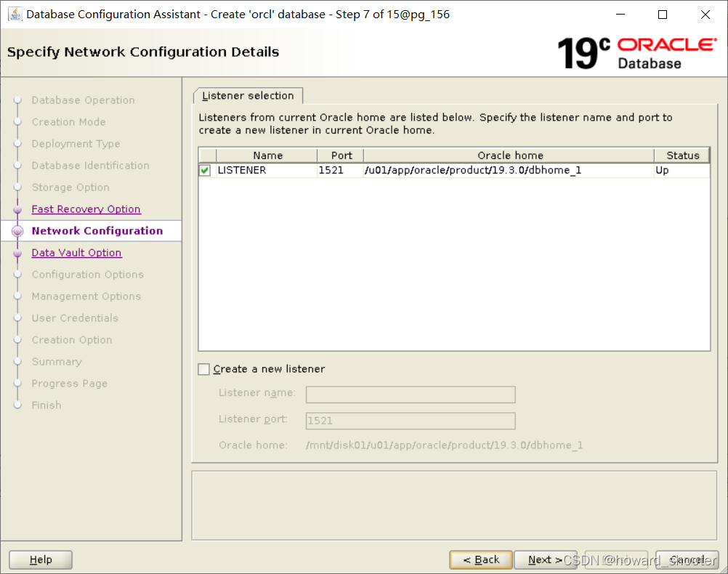Close the Database Configuration Assistant window
This screenshot has height=574, width=728.
coord(705,15)
